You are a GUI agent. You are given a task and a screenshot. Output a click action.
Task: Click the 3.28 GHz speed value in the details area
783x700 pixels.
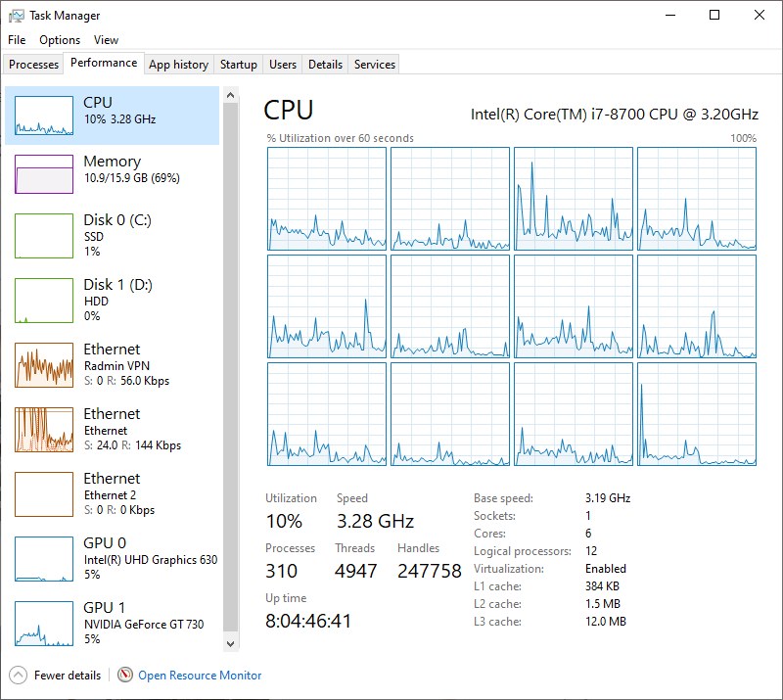(x=375, y=521)
